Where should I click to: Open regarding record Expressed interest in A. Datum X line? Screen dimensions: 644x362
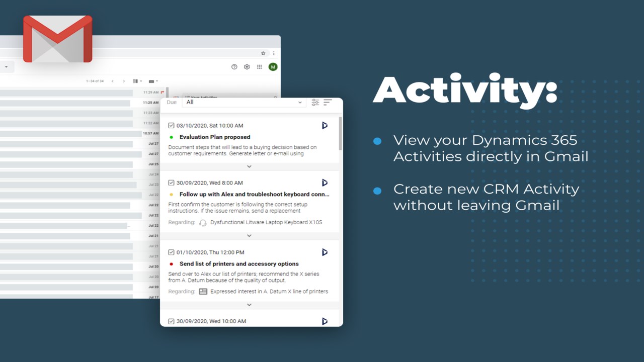269,291
